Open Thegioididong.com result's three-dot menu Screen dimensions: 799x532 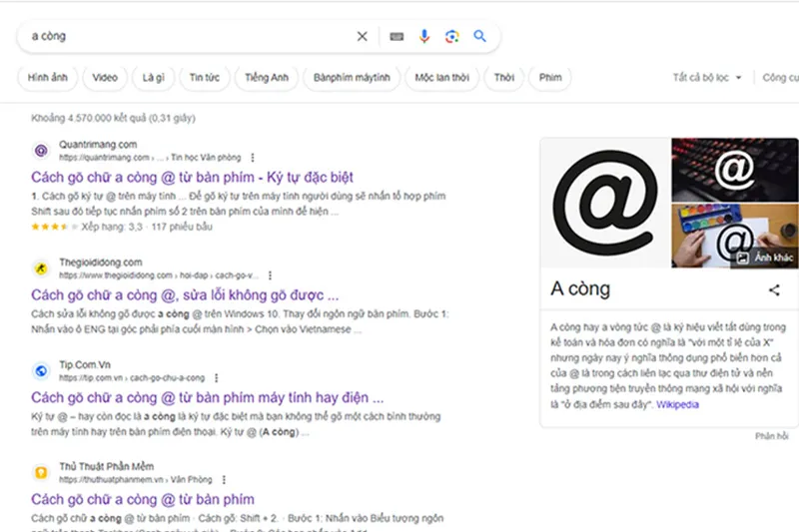(x=270, y=275)
